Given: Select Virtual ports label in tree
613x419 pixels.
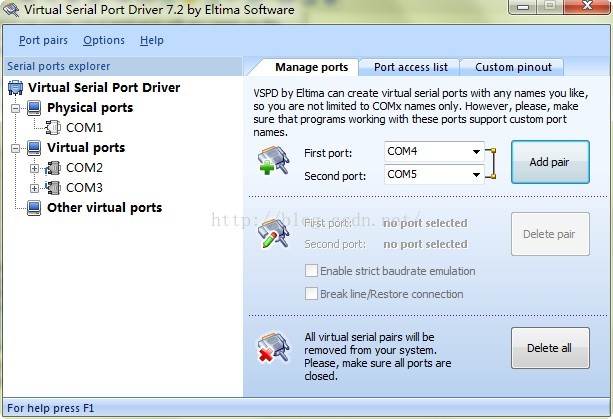Looking at the screenshot, I should click(86, 147).
